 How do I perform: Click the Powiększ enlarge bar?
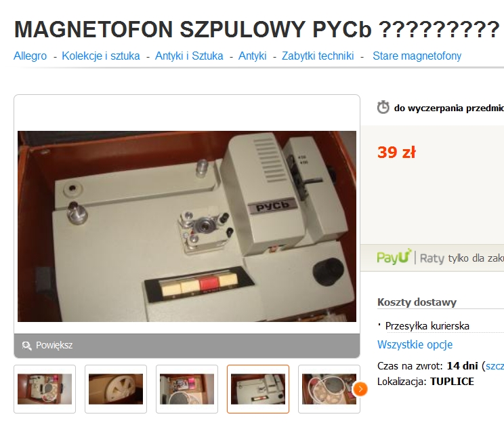[187, 346]
